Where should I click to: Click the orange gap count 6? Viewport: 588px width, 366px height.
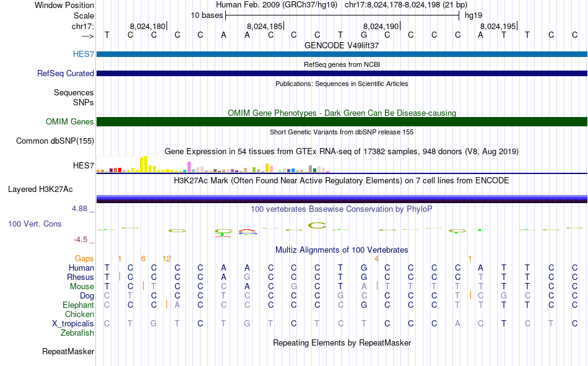click(x=143, y=259)
